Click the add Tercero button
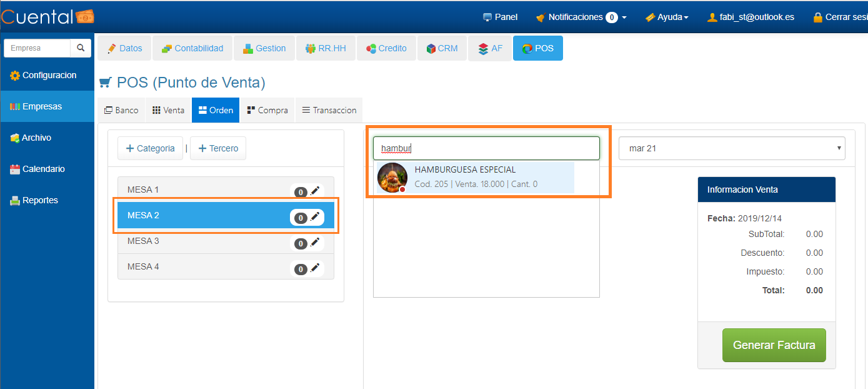868x389 pixels. pyautogui.click(x=218, y=148)
